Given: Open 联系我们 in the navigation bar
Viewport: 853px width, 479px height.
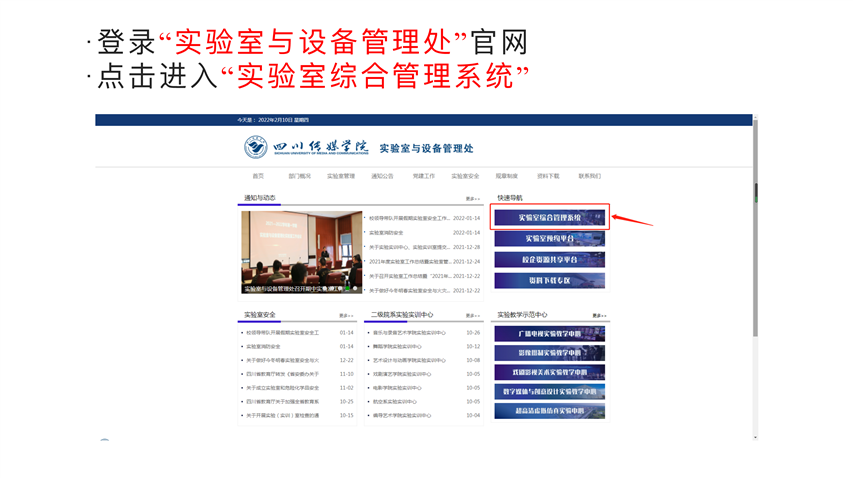Looking at the screenshot, I should [x=589, y=176].
